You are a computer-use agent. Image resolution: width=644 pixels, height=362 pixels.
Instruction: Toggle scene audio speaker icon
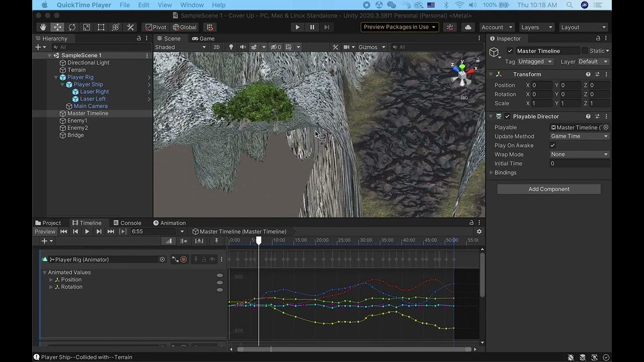pos(243,47)
